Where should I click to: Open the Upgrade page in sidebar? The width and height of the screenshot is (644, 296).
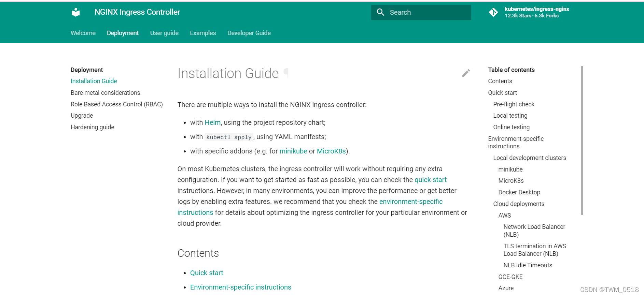coord(82,116)
